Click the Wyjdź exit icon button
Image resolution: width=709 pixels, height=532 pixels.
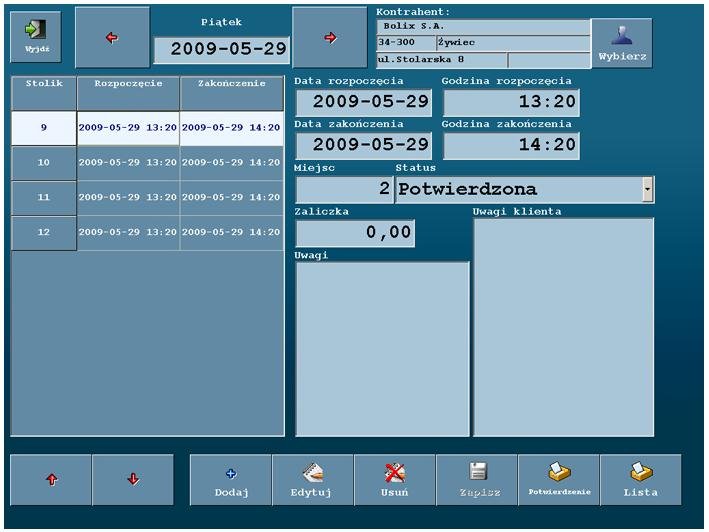pyautogui.click(x=35, y=37)
